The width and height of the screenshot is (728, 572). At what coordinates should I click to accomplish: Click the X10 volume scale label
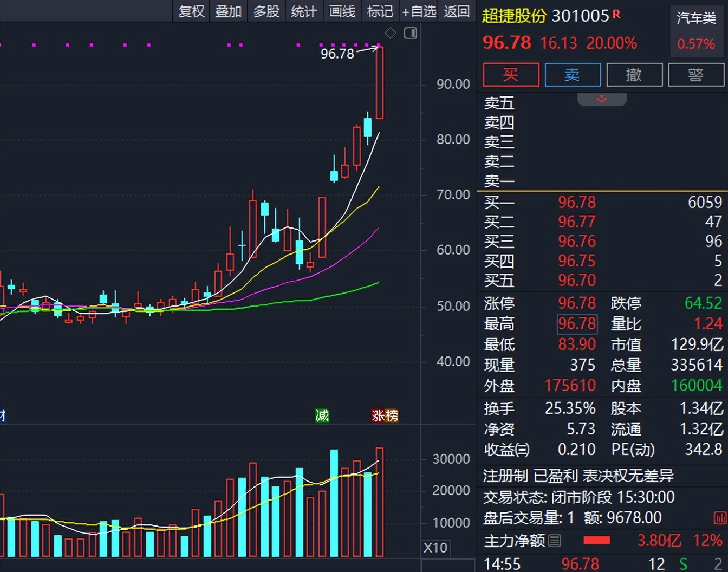[435, 548]
